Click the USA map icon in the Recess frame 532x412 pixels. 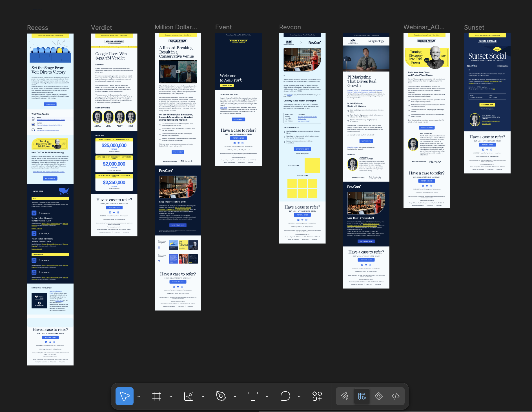(x=64, y=191)
